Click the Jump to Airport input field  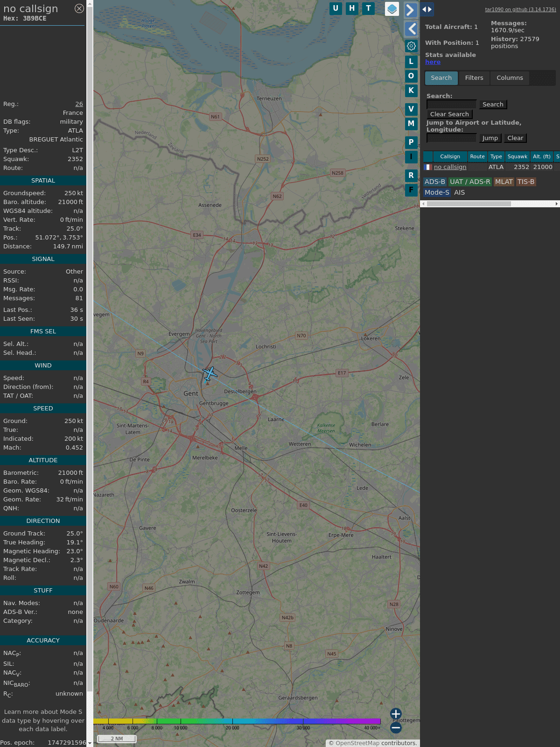451,138
